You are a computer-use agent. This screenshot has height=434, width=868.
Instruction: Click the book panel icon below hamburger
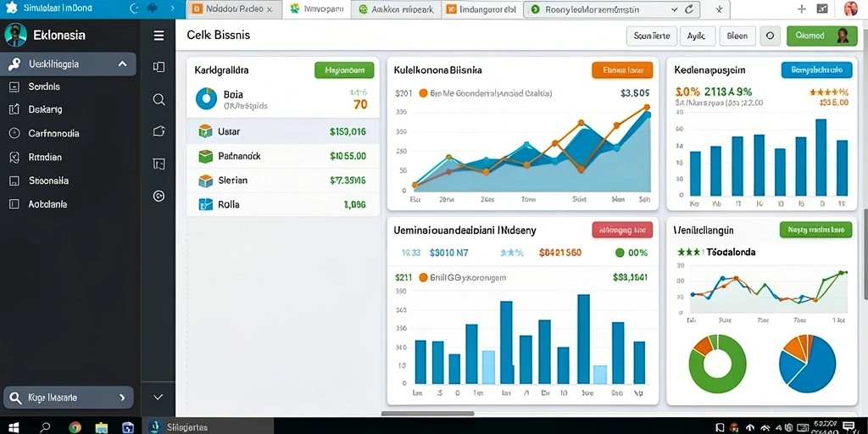pos(159,67)
